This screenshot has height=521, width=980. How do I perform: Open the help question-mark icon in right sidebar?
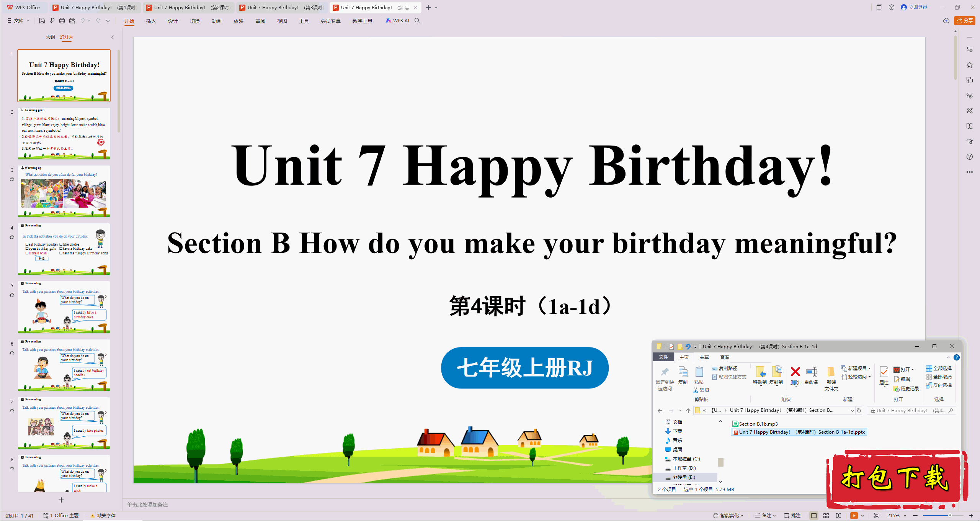(x=970, y=157)
